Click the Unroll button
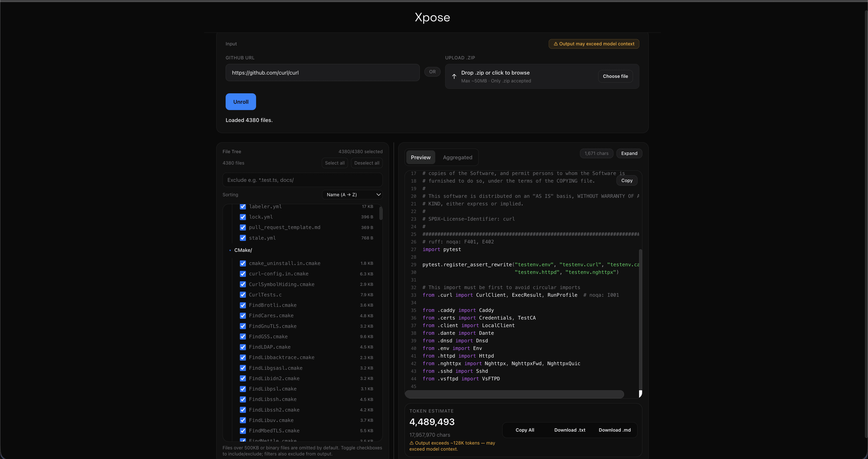 click(241, 102)
